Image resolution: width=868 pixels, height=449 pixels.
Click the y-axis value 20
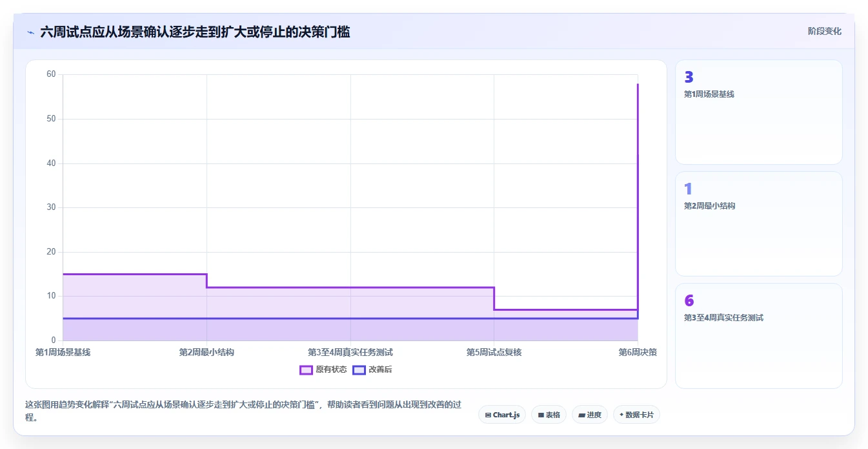click(52, 252)
